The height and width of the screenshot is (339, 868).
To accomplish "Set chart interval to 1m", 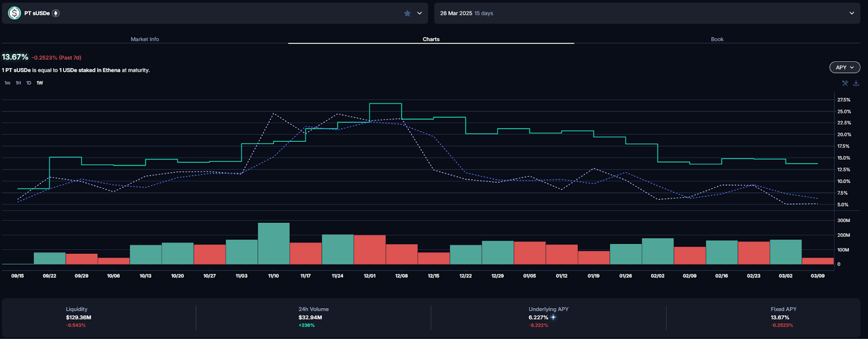I will (7, 83).
